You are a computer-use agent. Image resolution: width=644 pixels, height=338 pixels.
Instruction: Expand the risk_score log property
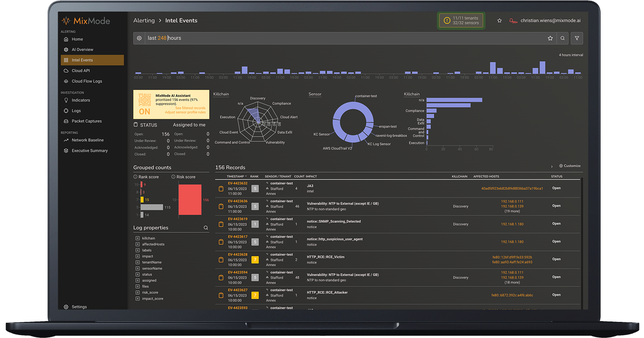coord(138,293)
